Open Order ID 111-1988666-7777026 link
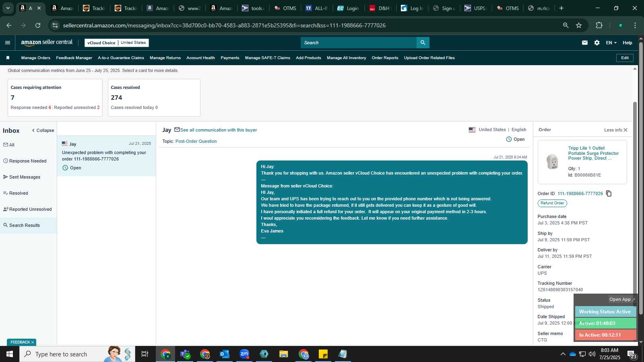This screenshot has width=644, height=362. pyautogui.click(x=580, y=193)
